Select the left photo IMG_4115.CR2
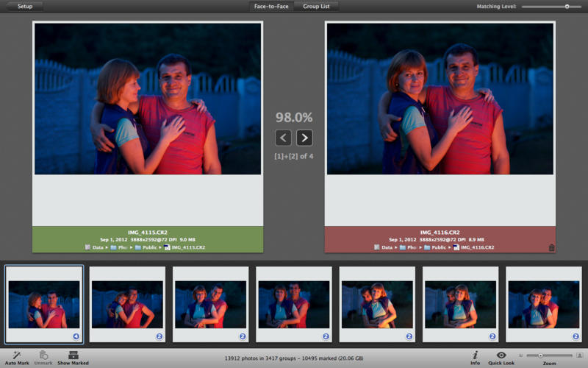This screenshot has height=368, width=588. (148, 99)
